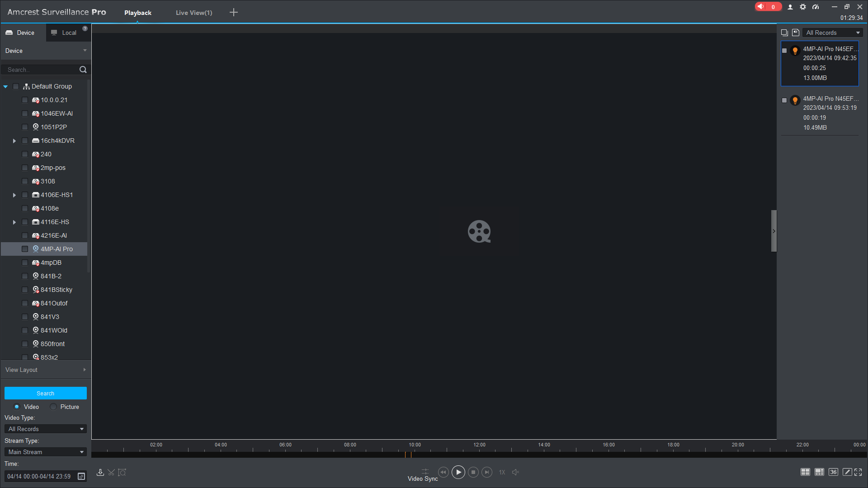The width and height of the screenshot is (868, 488).
Task: Switch to the Playback tab
Action: pos(138,13)
